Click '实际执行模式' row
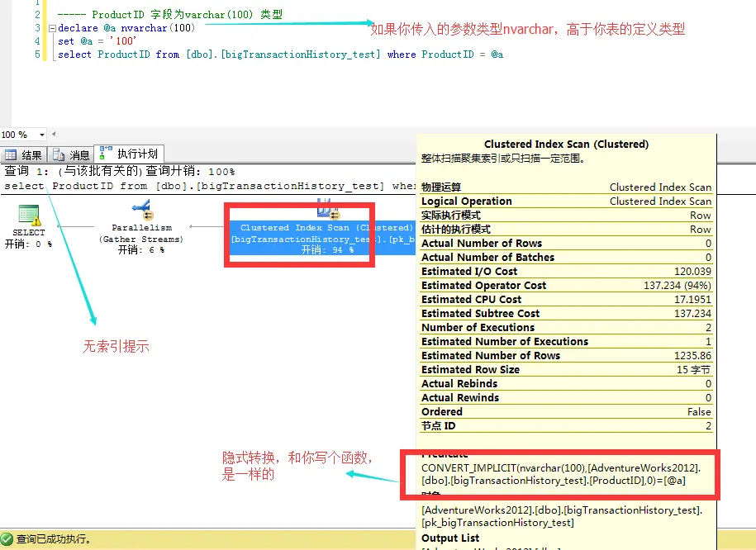Screen dimensions: 756x550 (566, 215)
